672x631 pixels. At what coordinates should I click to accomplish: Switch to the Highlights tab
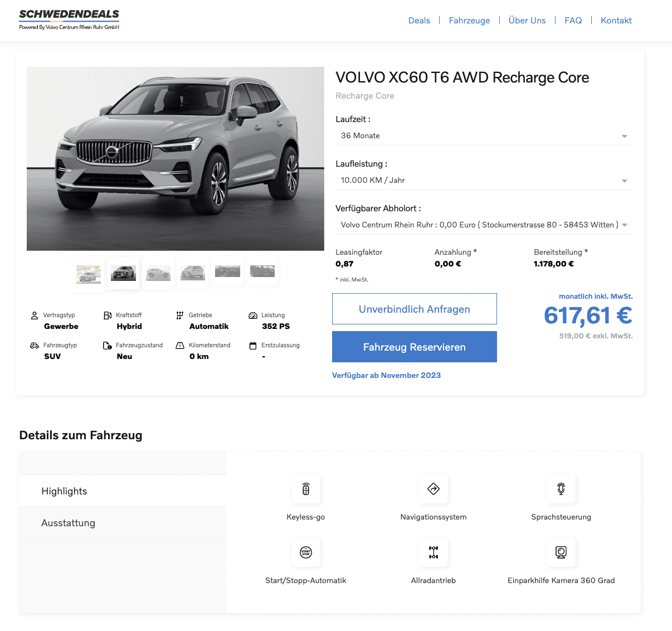123,491
